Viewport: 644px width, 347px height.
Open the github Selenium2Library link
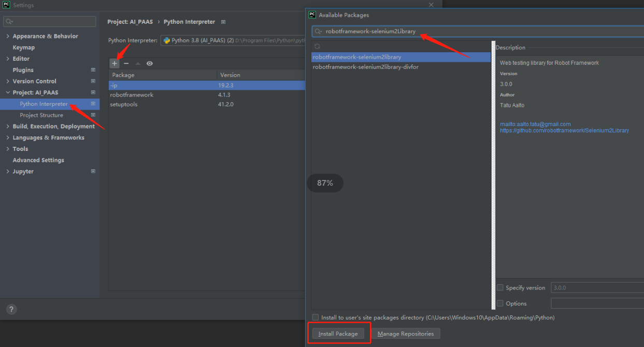tap(564, 131)
